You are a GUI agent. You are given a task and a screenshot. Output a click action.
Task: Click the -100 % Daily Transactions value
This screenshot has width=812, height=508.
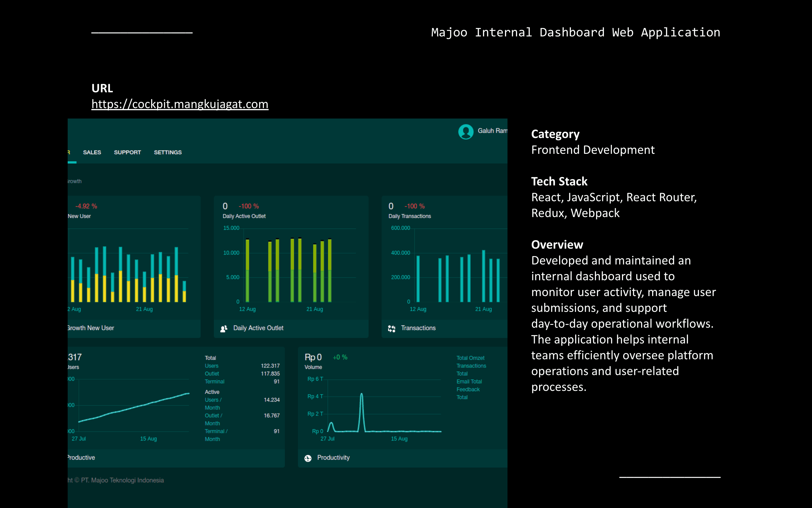pos(414,206)
